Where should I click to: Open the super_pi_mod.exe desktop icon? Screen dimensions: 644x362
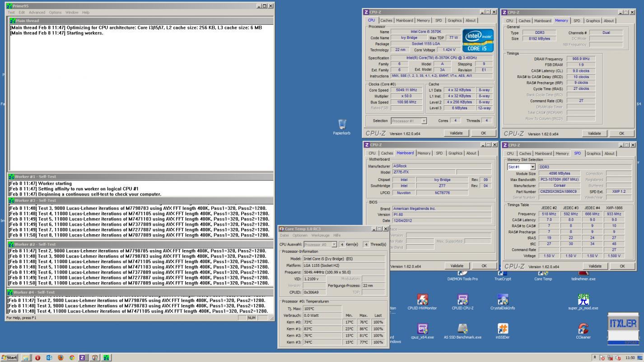[583, 300]
